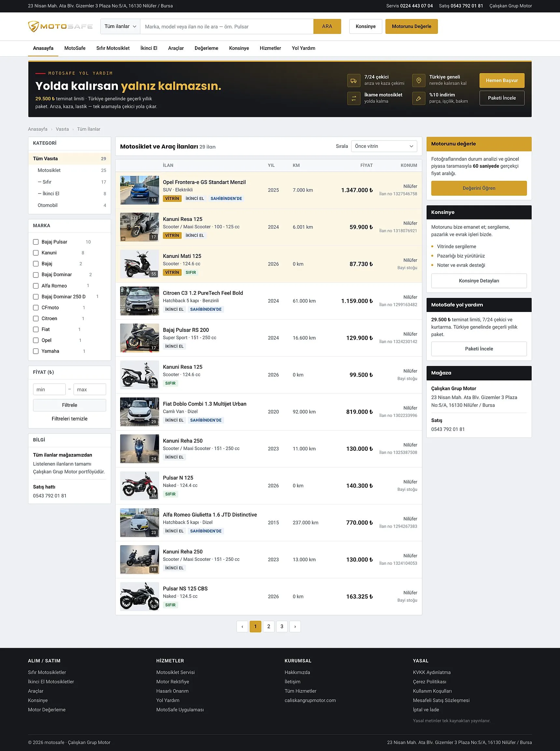Screen dimensions: 560x751
Task: Click the MotoSafe logo
Action: click(x=60, y=26)
